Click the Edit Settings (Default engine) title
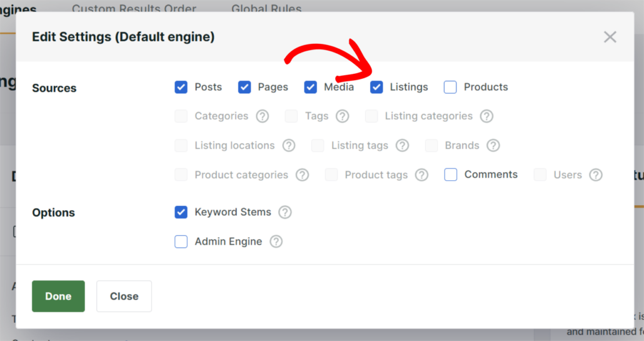Image resolution: width=644 pixels, height=341 pixels. 123,37
